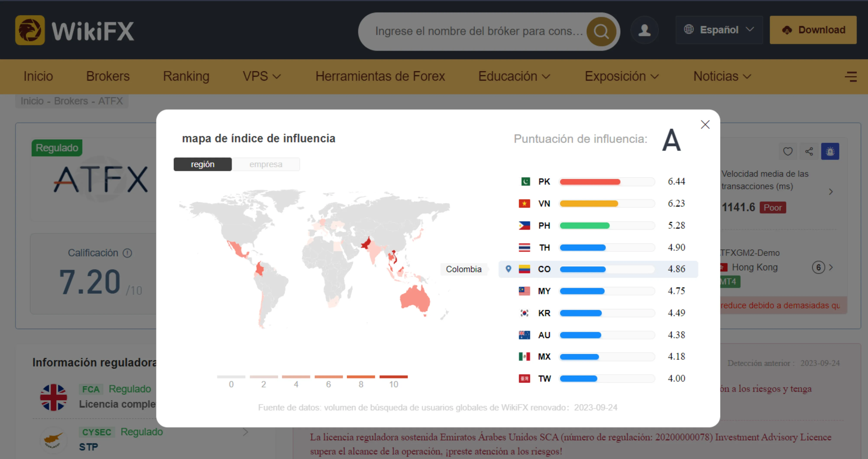Click the heart favorite icon
The image size is (868, 459).
coord(788,151)
